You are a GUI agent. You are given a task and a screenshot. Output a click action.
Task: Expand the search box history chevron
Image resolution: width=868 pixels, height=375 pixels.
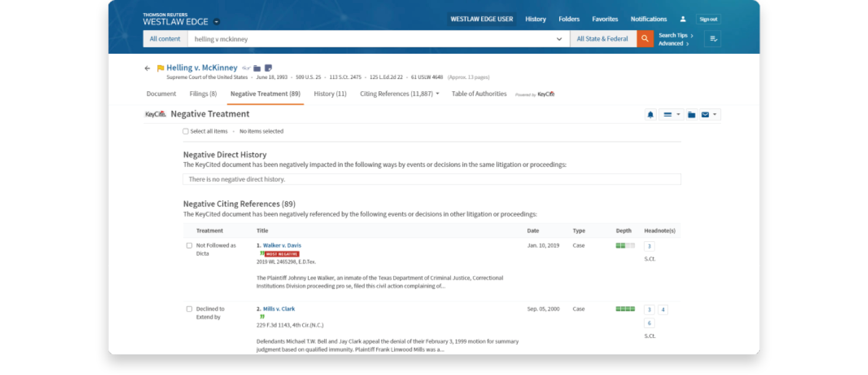(x=559, y=39)
